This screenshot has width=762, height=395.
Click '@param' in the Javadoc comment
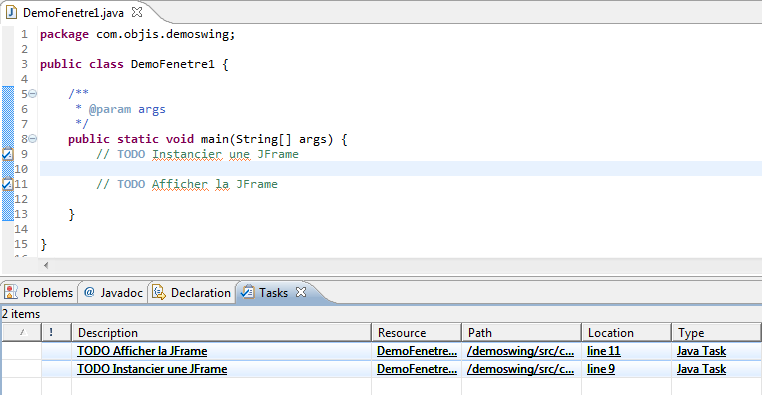[x=110, y=109]
